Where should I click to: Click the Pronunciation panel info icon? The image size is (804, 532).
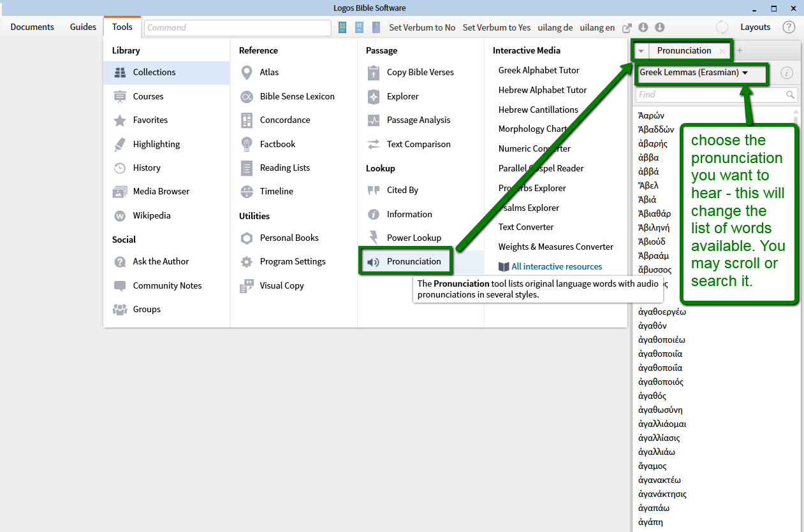787,73
